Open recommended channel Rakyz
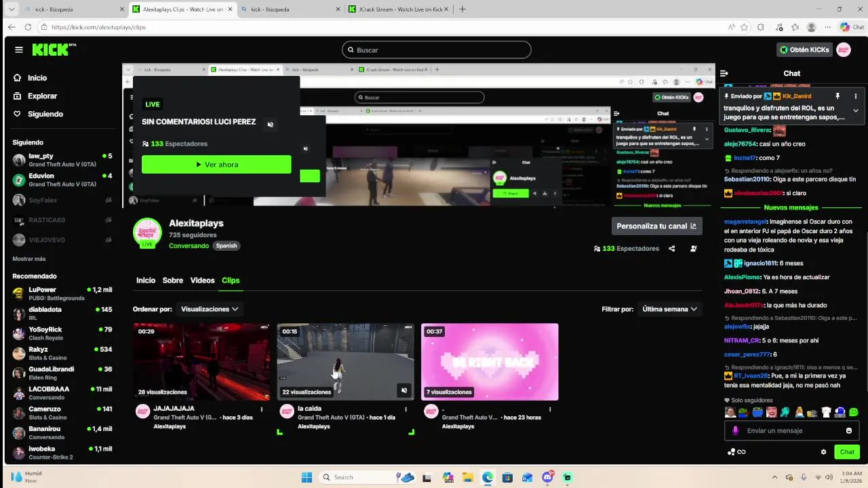 pyautogui.click(x=62, y=353)
